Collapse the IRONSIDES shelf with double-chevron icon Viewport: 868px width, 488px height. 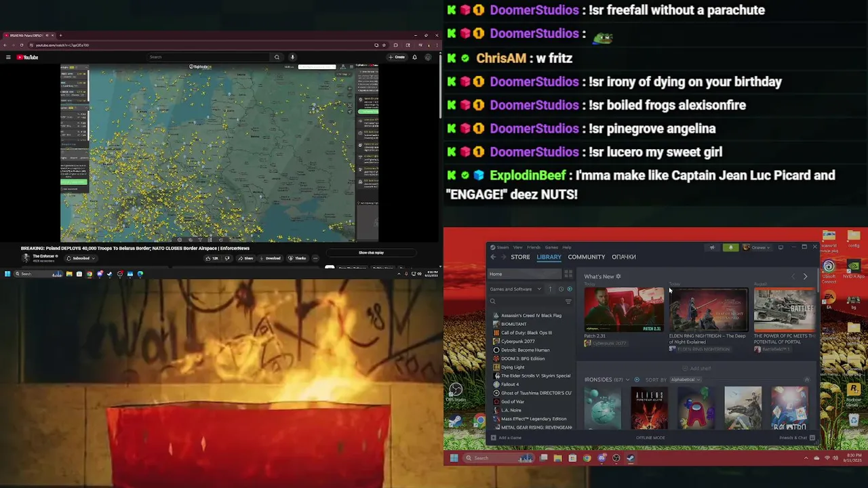tap(807, 380)
